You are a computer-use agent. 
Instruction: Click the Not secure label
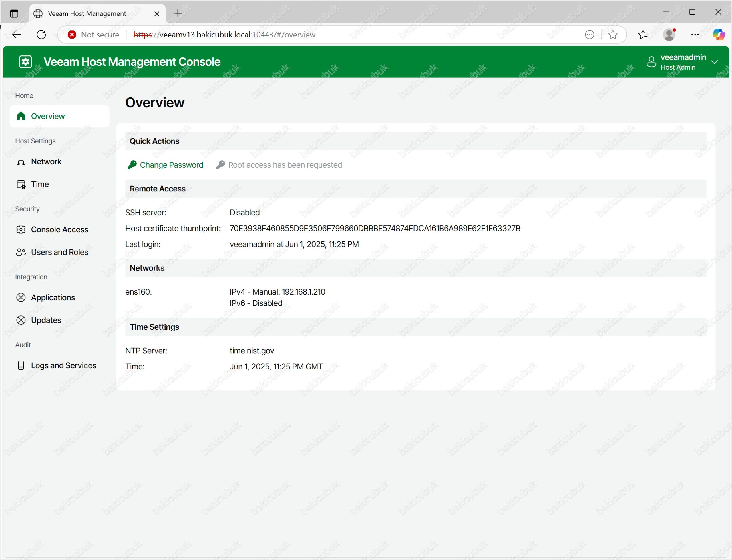tap(100, 35)
